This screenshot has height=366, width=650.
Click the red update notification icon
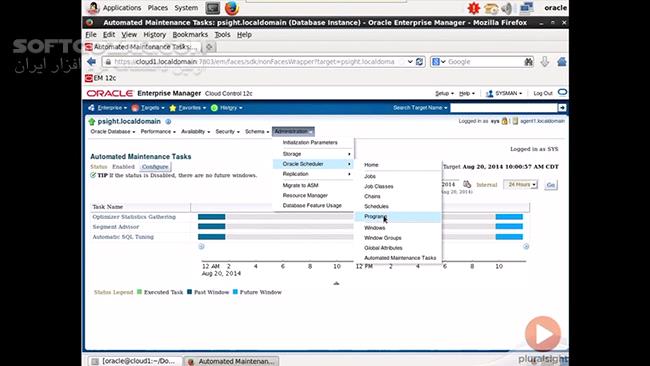(x=473, y=8)
